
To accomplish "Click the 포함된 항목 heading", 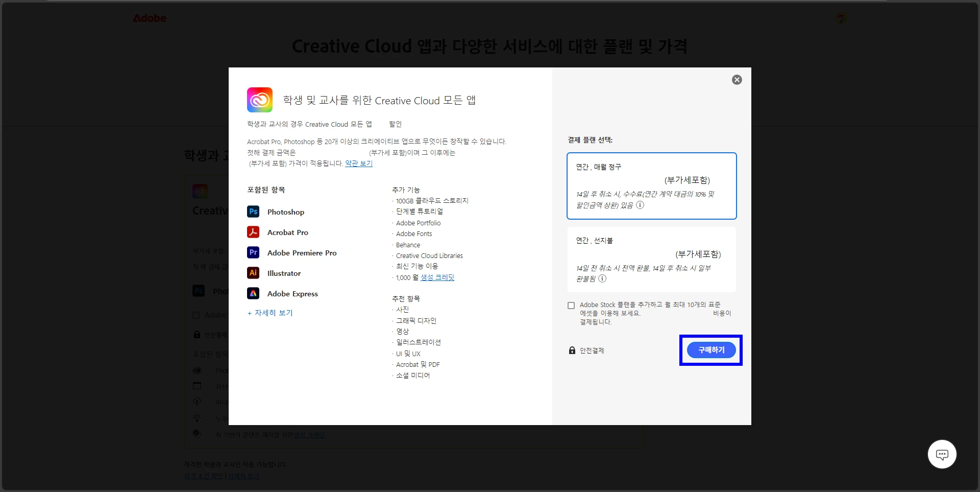I will pos(266,190).
